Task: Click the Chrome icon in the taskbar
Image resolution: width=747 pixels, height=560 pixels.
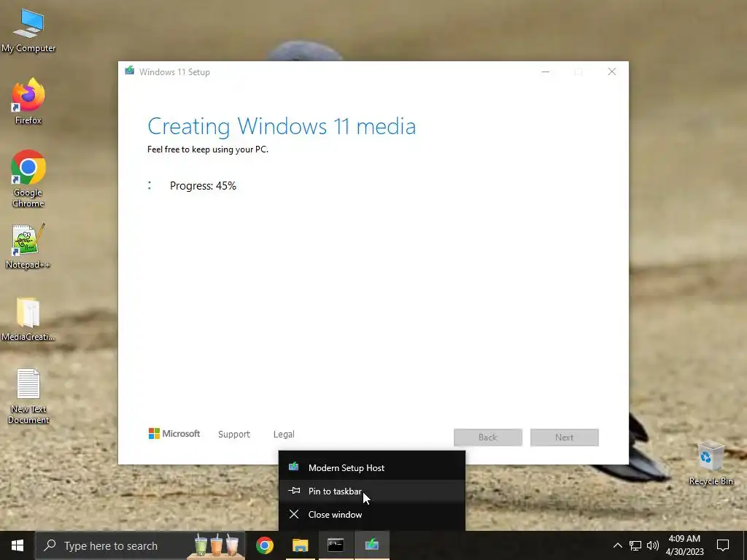Action: (265, 545)
